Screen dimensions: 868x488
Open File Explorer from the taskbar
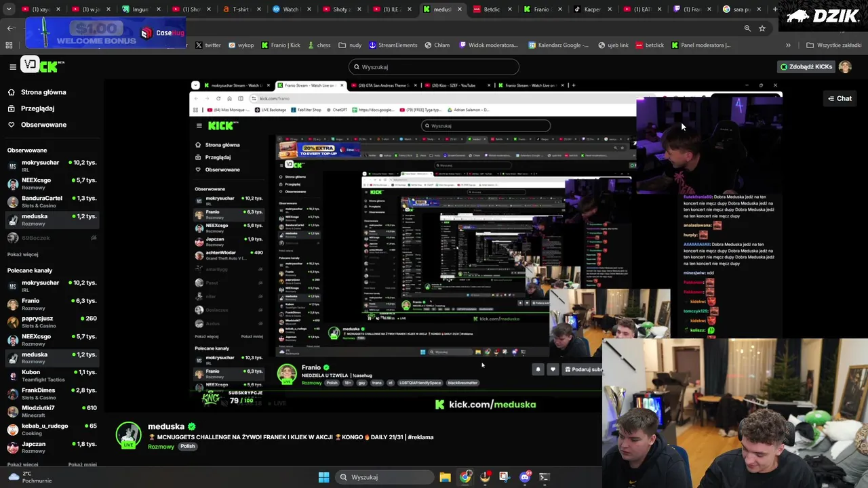(445, 477)
